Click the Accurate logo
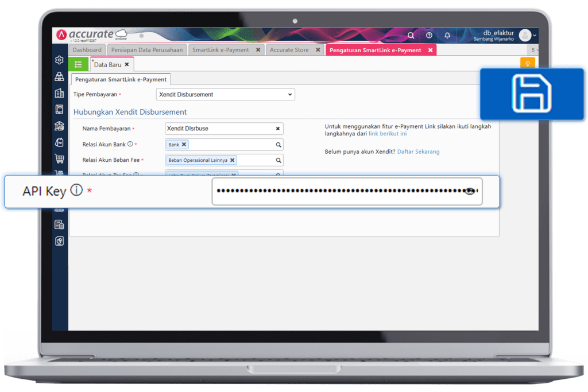Screen dimensions: 588x392 [91, 35]
